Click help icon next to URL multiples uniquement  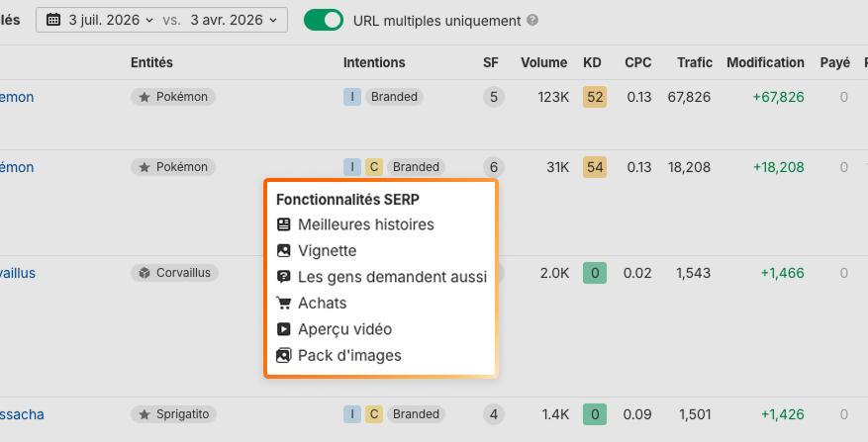532,20
